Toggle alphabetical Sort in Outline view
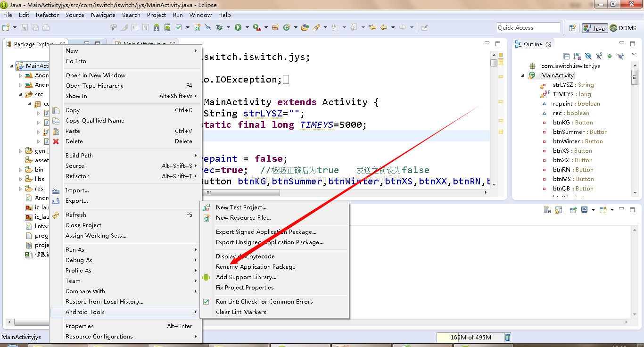This screenshot has width=644, height=347. (577, 56)
